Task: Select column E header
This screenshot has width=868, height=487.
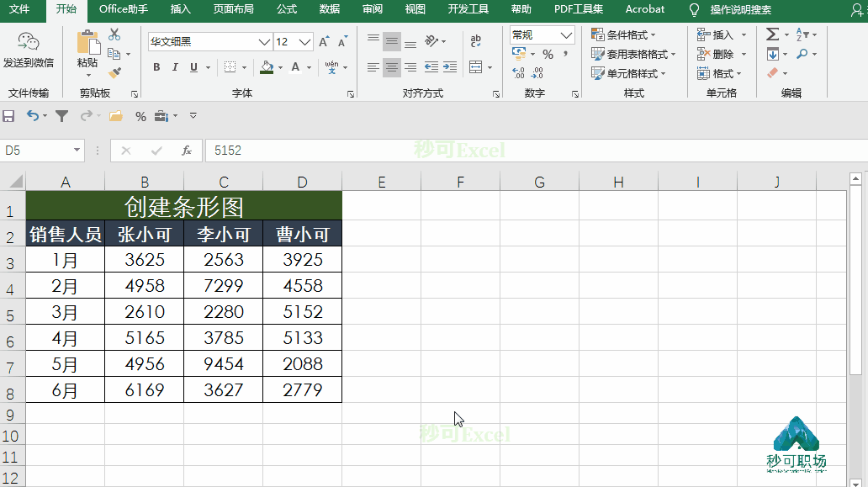Action: [381, 182]
